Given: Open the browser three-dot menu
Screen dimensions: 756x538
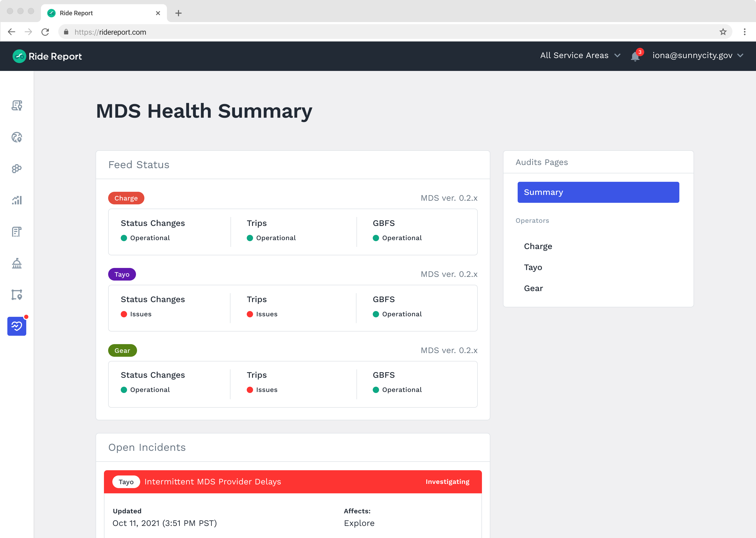Looking at the screenshot, I should (745, 32).
